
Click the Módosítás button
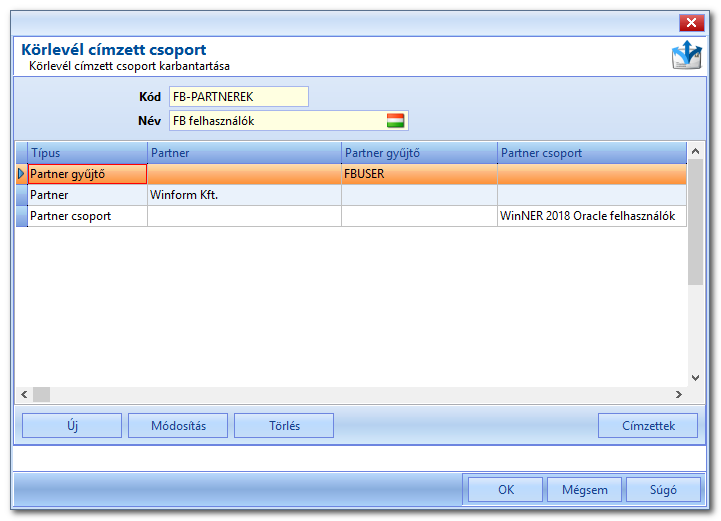[x=178, y=425]
